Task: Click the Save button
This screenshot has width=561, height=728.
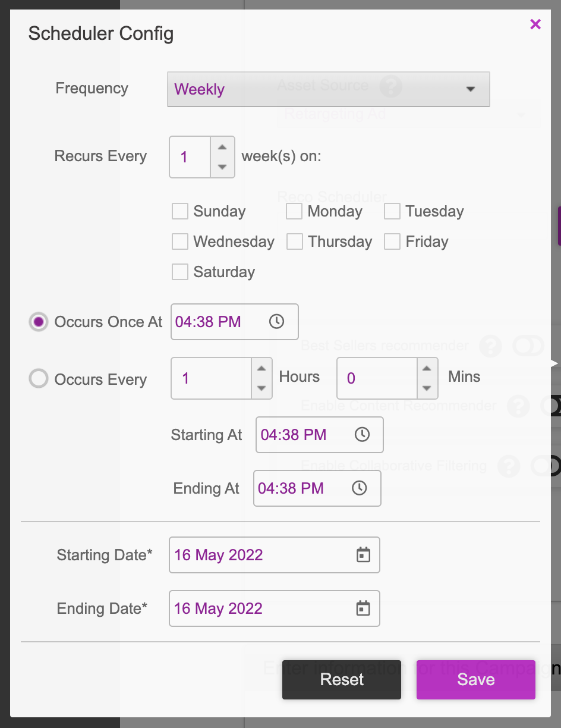Action: [476, 679]
